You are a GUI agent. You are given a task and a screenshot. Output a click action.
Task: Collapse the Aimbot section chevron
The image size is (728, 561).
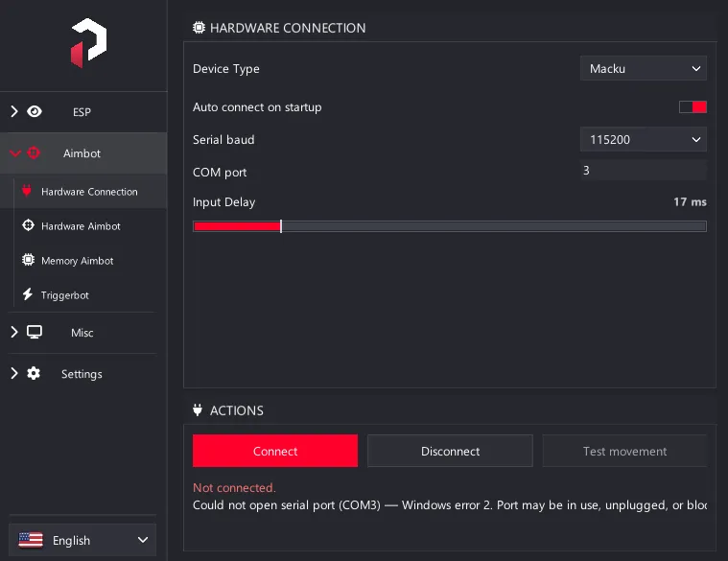14,153
